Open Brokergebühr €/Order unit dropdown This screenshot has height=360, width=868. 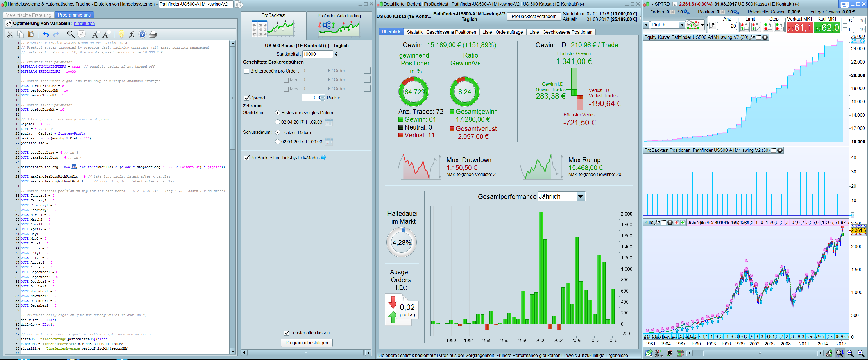click(x=367, y=71)
